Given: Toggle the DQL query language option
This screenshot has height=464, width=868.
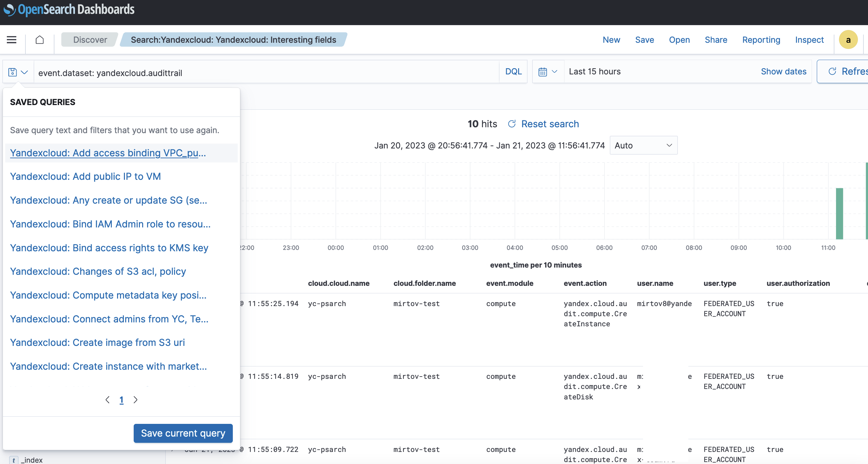Looking at the screenshot, I should 513,71.
